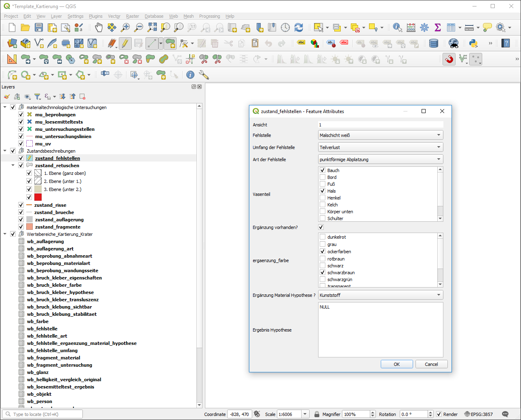Open the Fehlstelle dropdown
521x420 pixels.
381,135
